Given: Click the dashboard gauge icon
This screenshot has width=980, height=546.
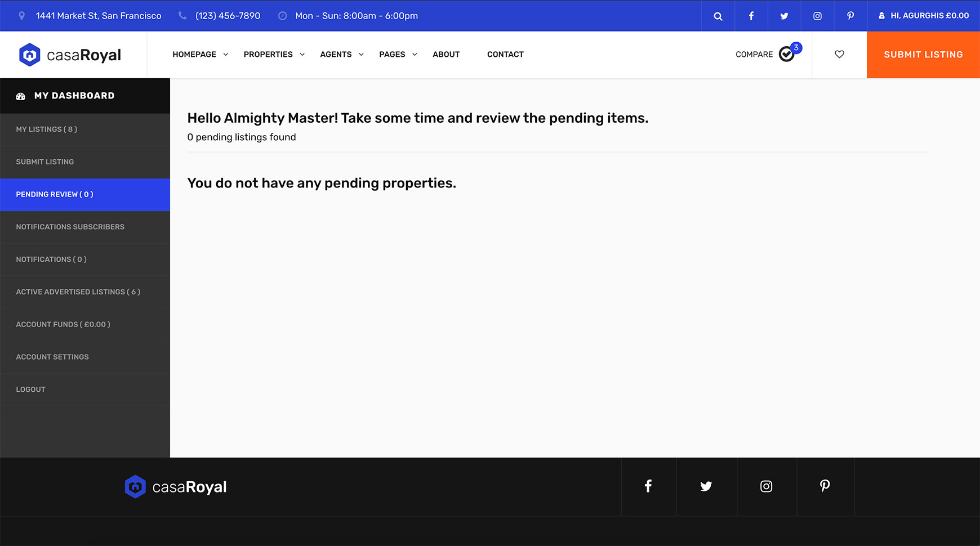Looking at the screenshot, I should point(21,96).
